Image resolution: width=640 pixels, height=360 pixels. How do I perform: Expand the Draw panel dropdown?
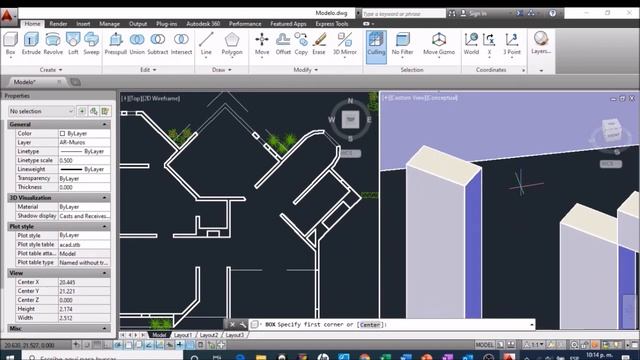[x=222, y=70]
